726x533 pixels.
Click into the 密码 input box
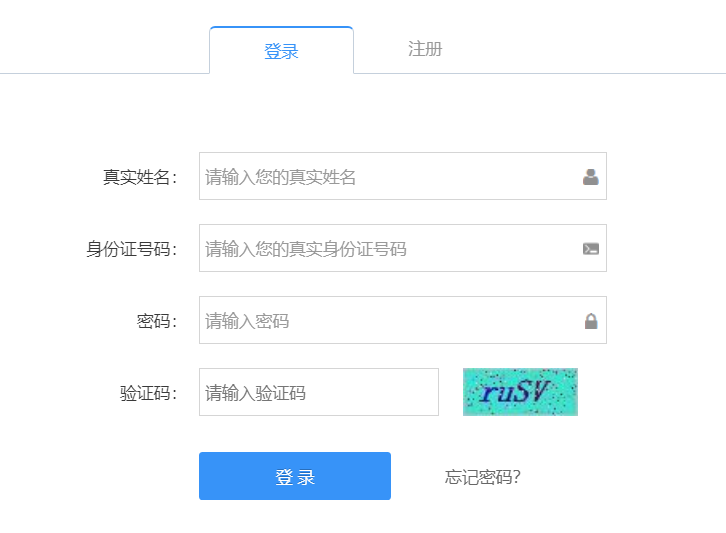pos(390,321)
